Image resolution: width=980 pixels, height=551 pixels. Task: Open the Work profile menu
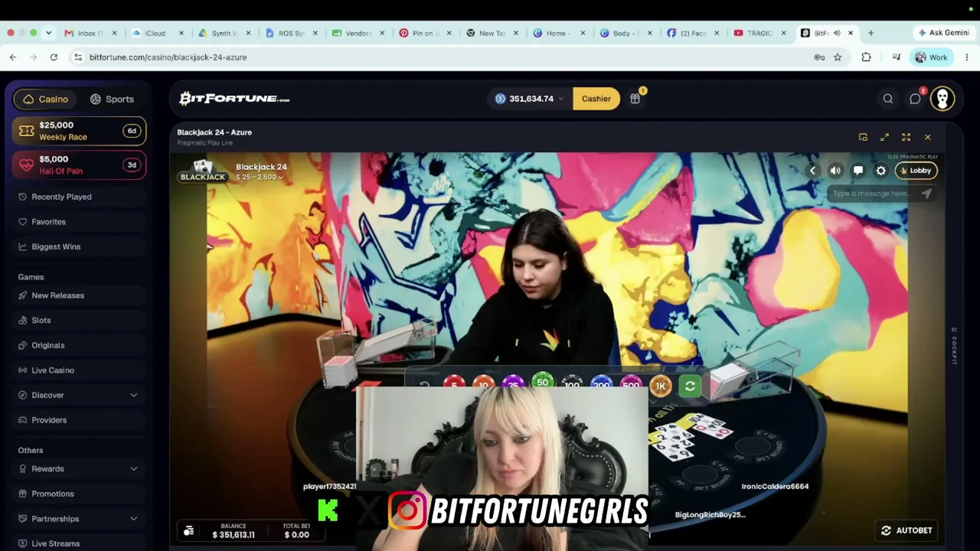931,57
